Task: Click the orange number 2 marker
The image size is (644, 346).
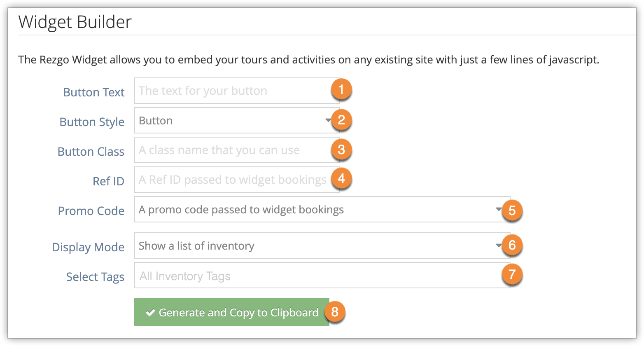Action: click(x=341, y=120)
